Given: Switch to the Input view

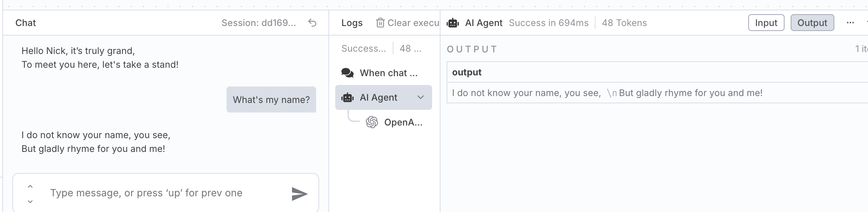Looking at the screenshot, I should click(766, 23).
